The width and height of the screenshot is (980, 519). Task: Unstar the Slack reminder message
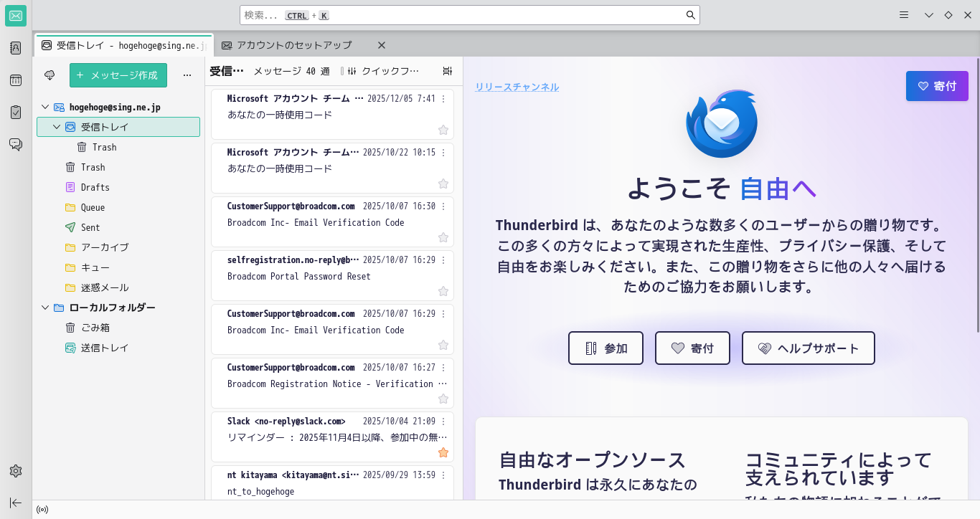coord(443,452)
